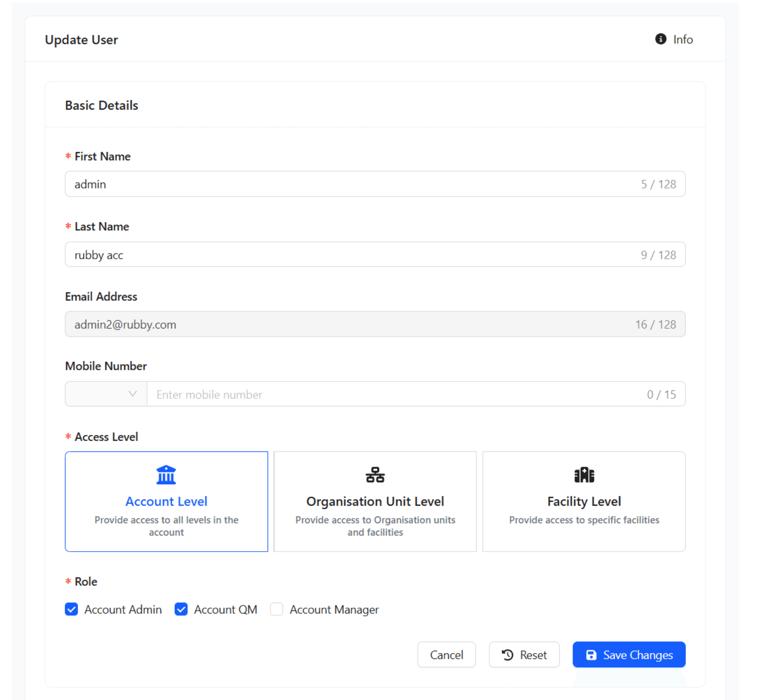Uncheck the Account QM role checkbox
Viewport: 766px width, 700px height.
181,609
